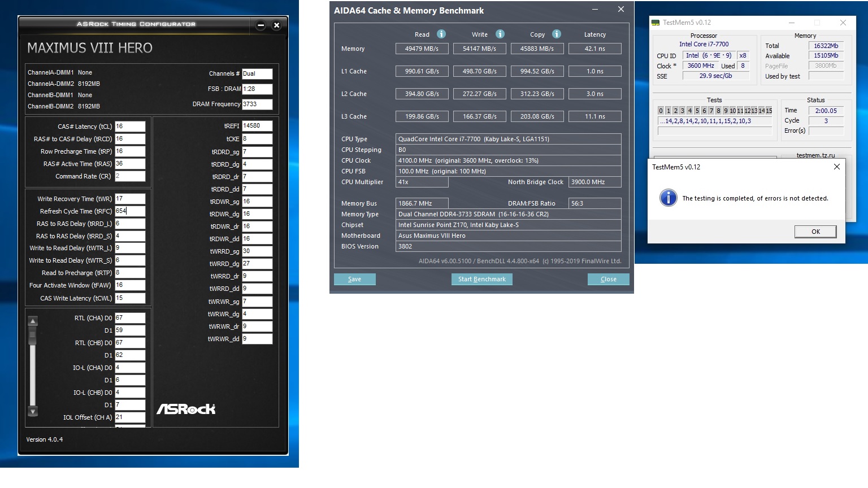Viewport: 868px width, 488px height.
Task: Click the Memory Read value 49479 MB/s
Action: 422,49
